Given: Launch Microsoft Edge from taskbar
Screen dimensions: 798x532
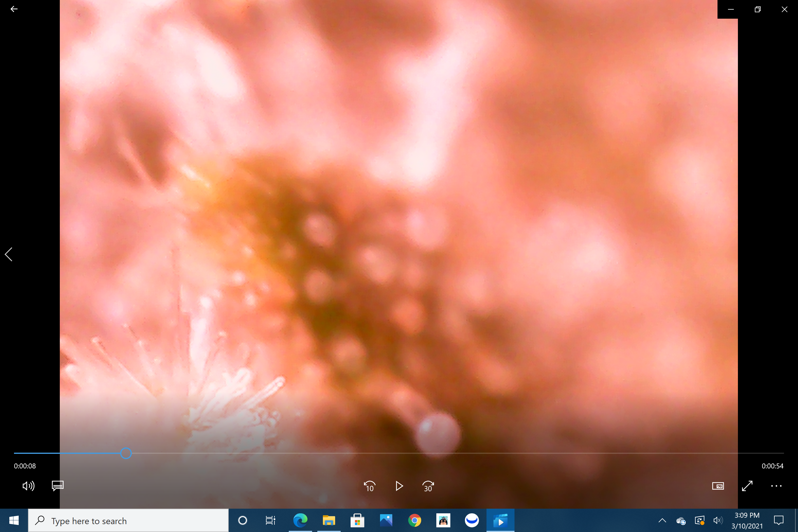Looking at the screenshot, I should (x=300, y=520).
